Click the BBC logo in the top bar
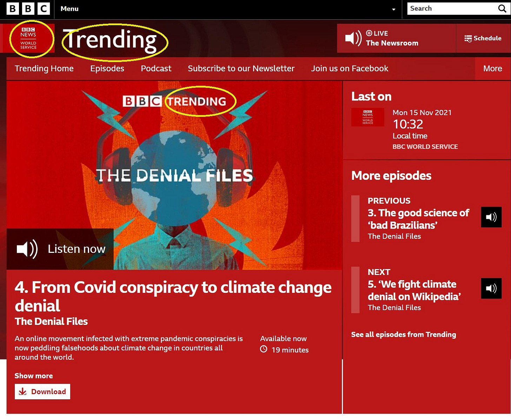Screen dimensions: 511x420 (28, 9)
